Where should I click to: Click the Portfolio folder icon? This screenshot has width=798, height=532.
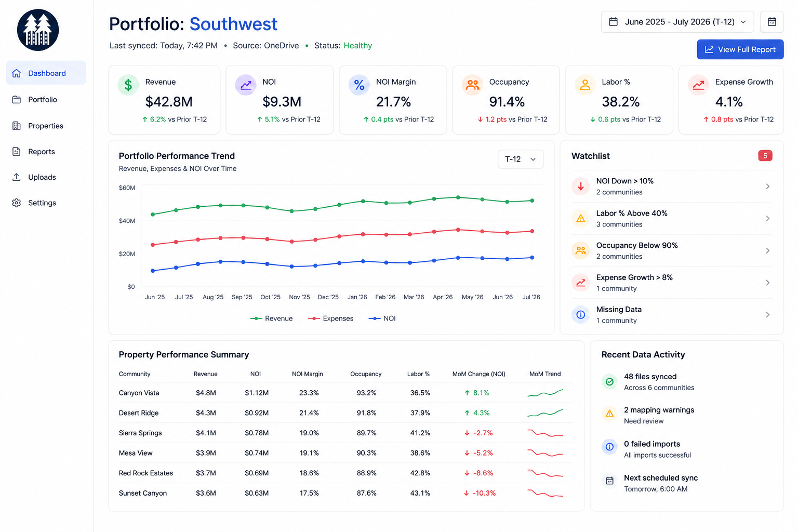pyautogui.click(x=17, y=99)
